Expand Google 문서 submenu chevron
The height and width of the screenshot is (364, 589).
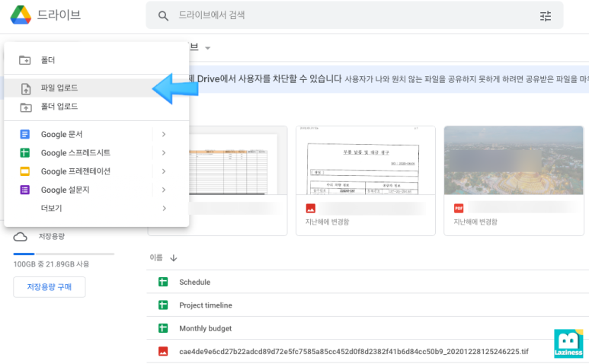(x=164, y=134)
